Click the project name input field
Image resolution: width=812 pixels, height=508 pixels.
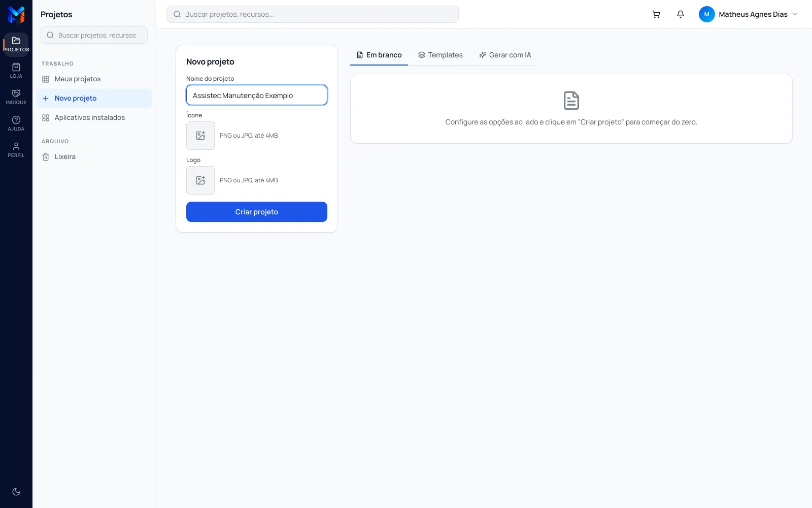coord(257,95)
